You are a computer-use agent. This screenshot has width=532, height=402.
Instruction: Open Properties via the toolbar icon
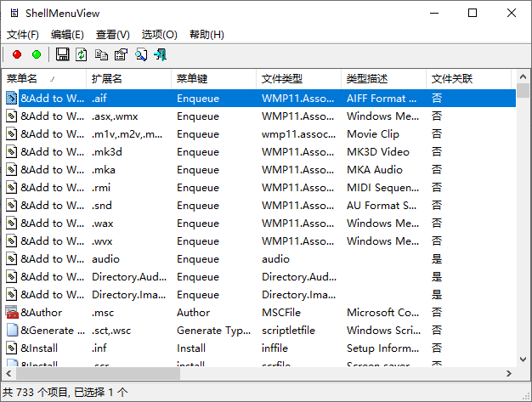[122, 54]
